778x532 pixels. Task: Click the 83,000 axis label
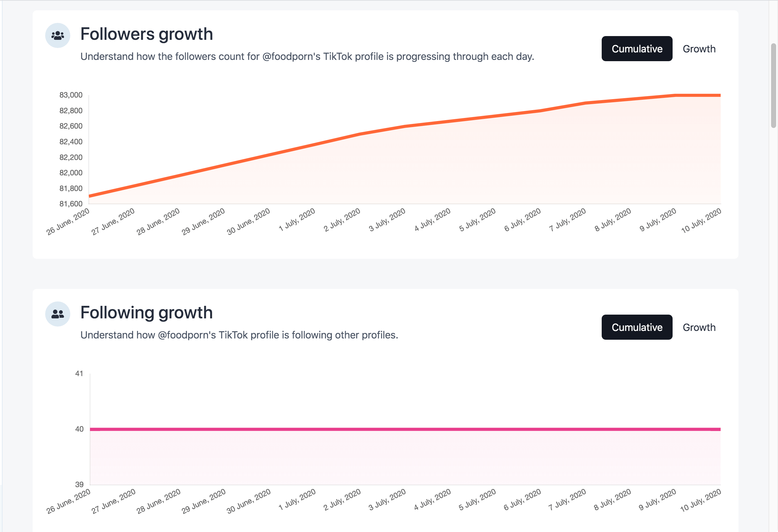(71, 95)
